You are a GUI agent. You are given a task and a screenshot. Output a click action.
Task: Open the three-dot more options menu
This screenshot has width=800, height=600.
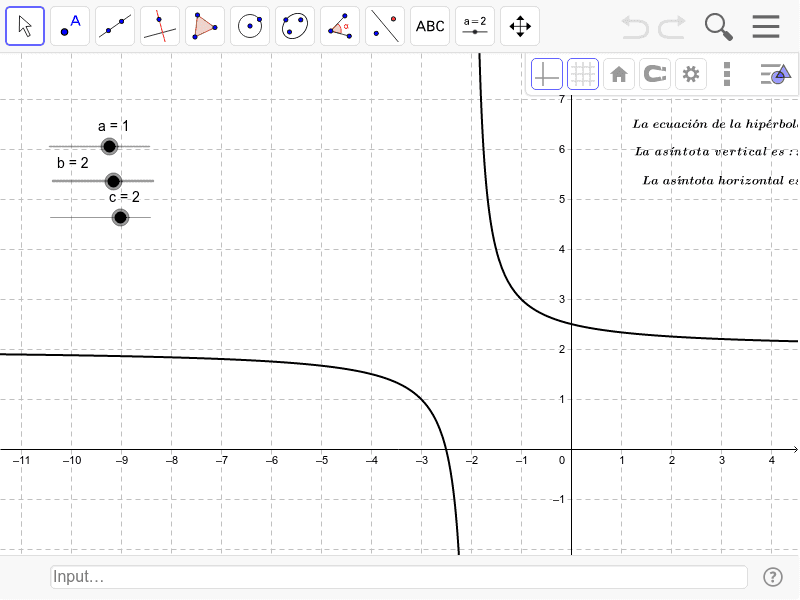pos(727,74)
